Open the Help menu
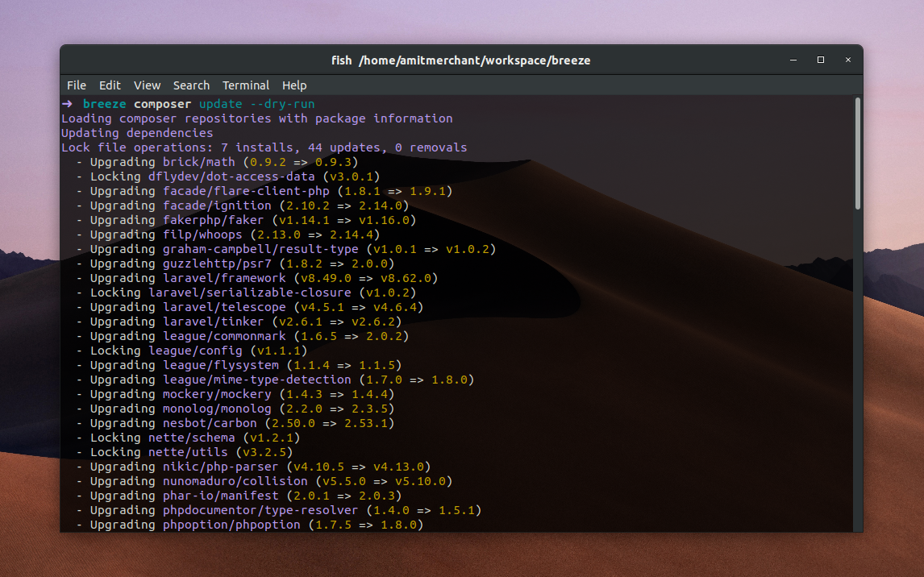The height and width of the screenshot is (577, 924). (x=294, y=85)
